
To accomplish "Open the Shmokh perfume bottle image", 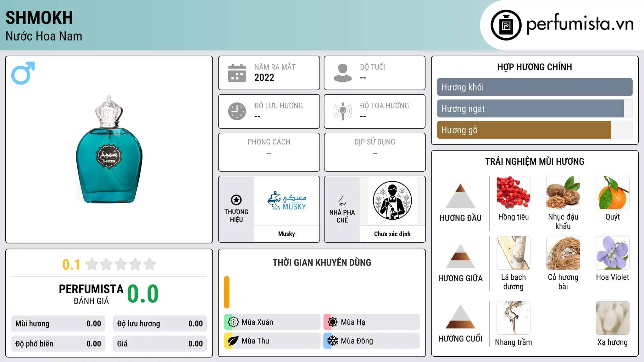I will (x=109, y=150).
